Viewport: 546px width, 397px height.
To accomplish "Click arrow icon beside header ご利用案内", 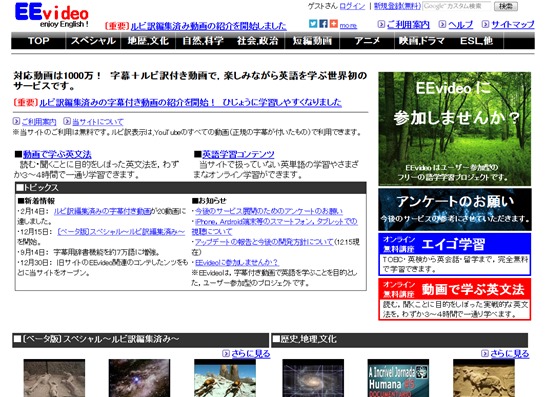I will pos(381,24).
